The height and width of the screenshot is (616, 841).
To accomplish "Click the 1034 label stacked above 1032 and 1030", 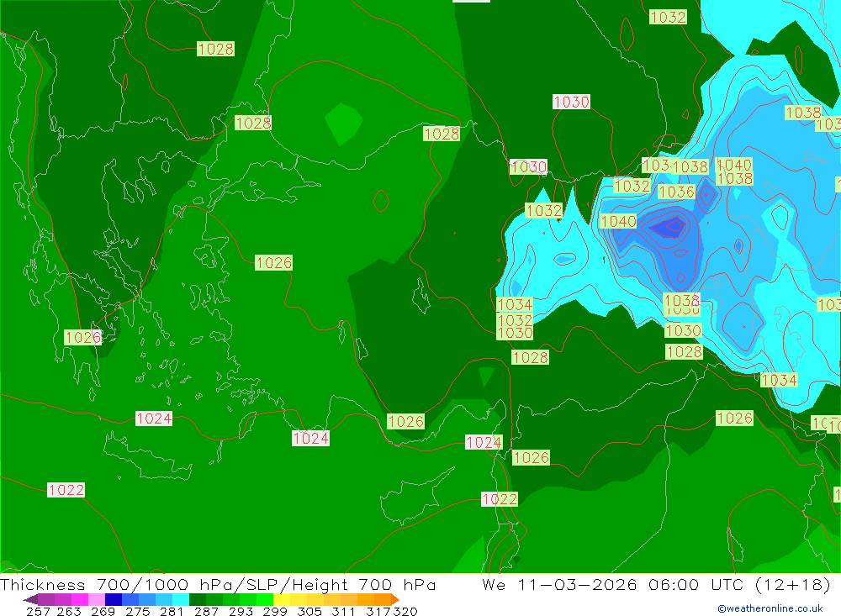I will (515, 304).
